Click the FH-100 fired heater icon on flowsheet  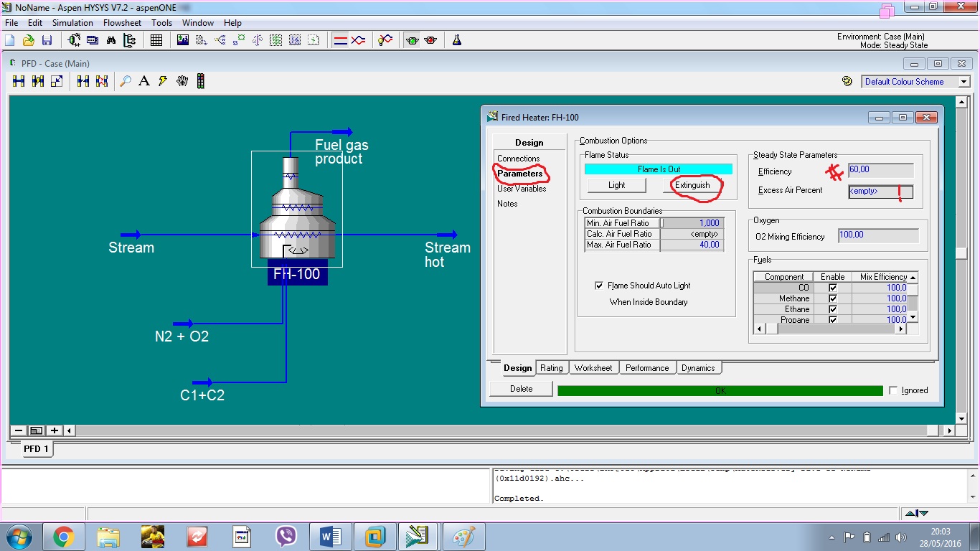click(297, 209)
